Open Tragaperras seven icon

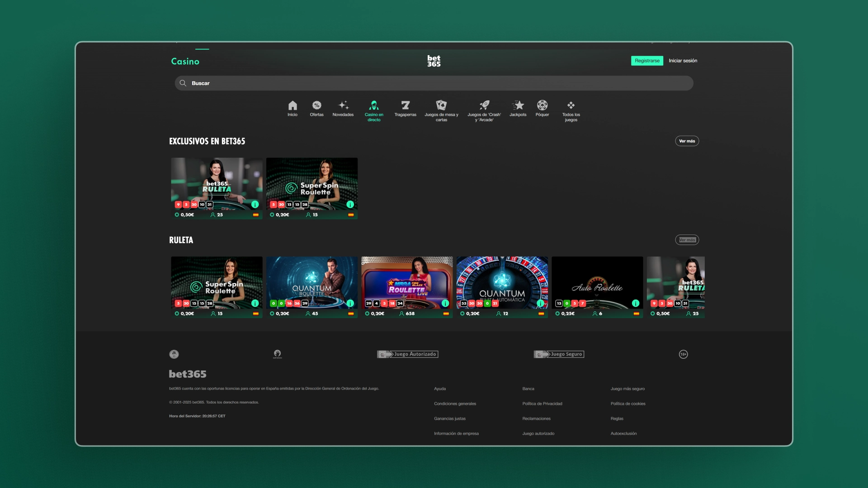406,105
